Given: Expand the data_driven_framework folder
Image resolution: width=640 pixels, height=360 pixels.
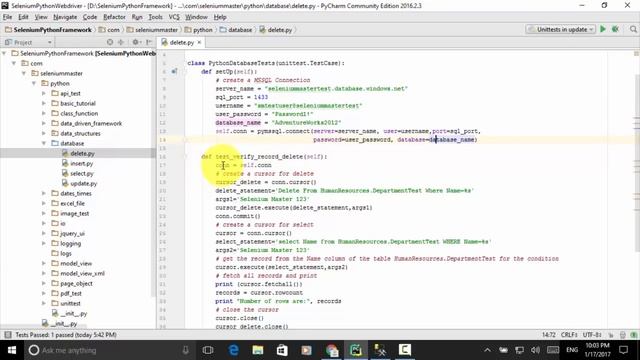Looking at the screenshot, I should click(x=44, y=123).
